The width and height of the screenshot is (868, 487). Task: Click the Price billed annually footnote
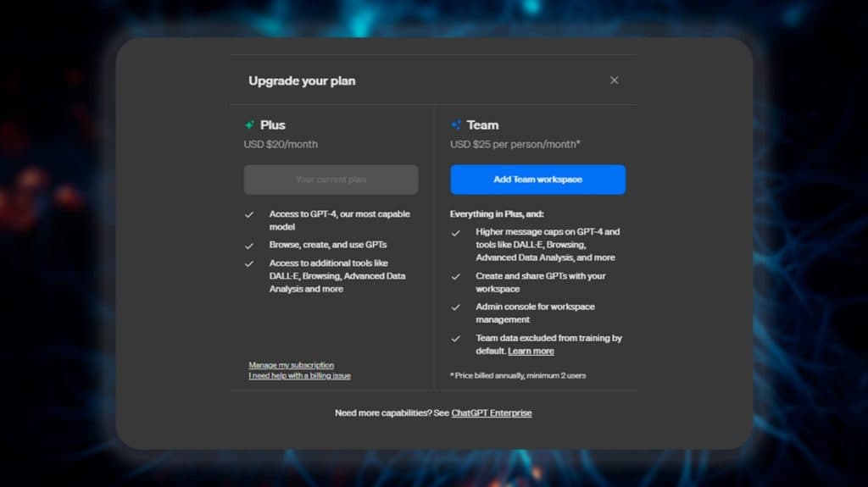point(518,375)
